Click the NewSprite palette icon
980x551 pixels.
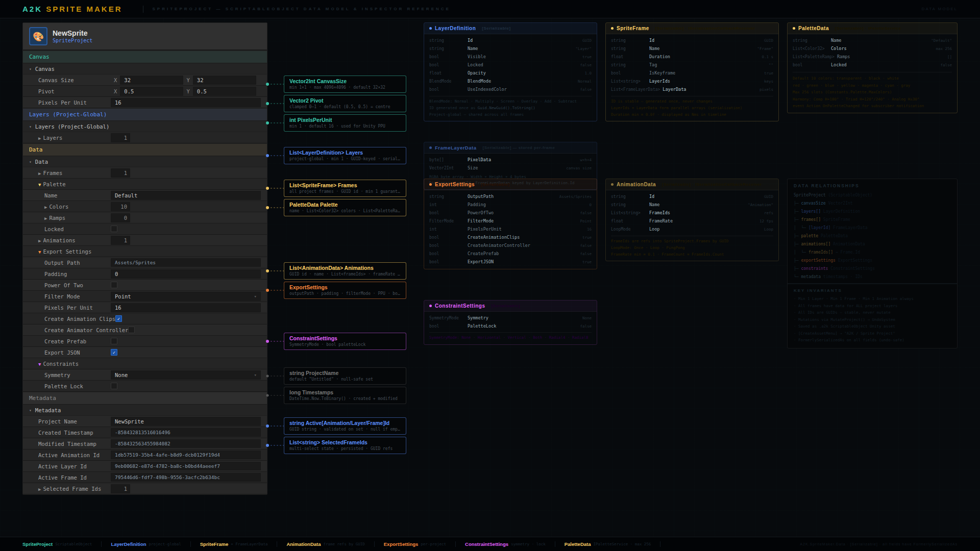[38, 37]
